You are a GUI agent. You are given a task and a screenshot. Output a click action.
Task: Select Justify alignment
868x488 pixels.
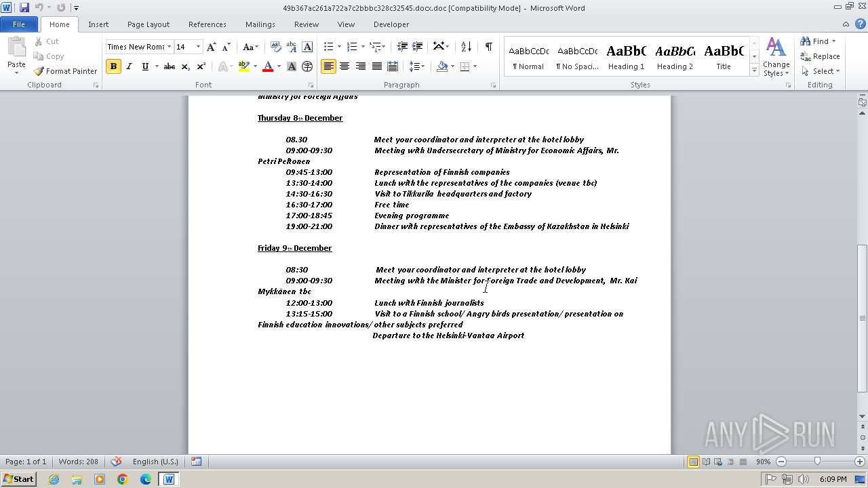coord(376,66)
